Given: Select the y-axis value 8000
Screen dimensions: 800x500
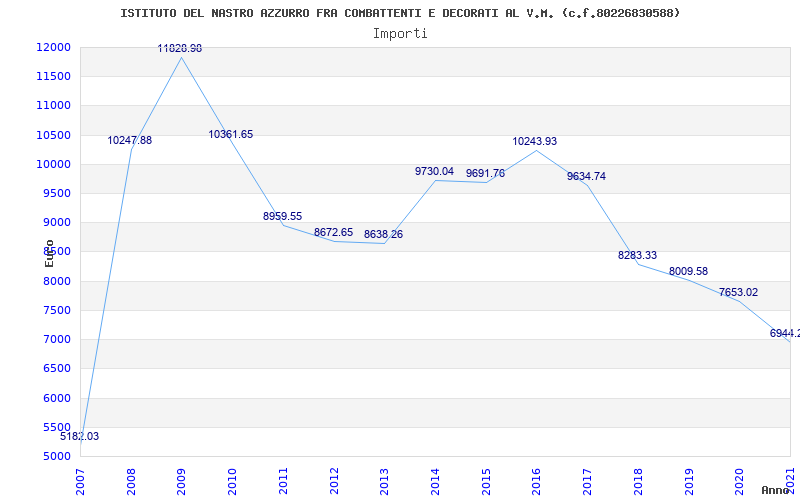Looking at the screenshot, I should coord(56,281).
